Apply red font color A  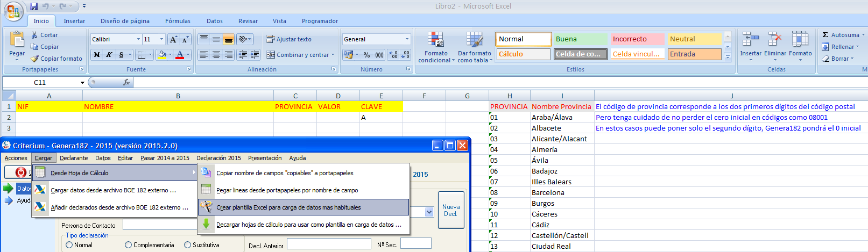click(x=180, y=55)
